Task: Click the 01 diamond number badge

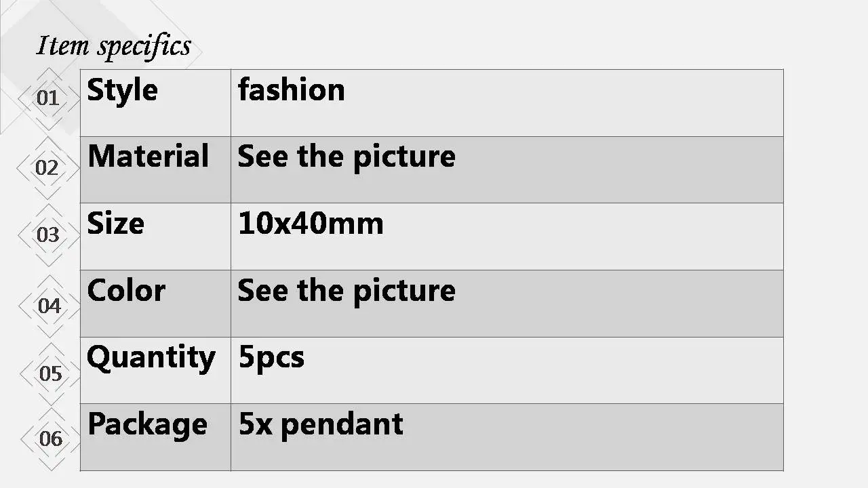Action: coord(47,98)
